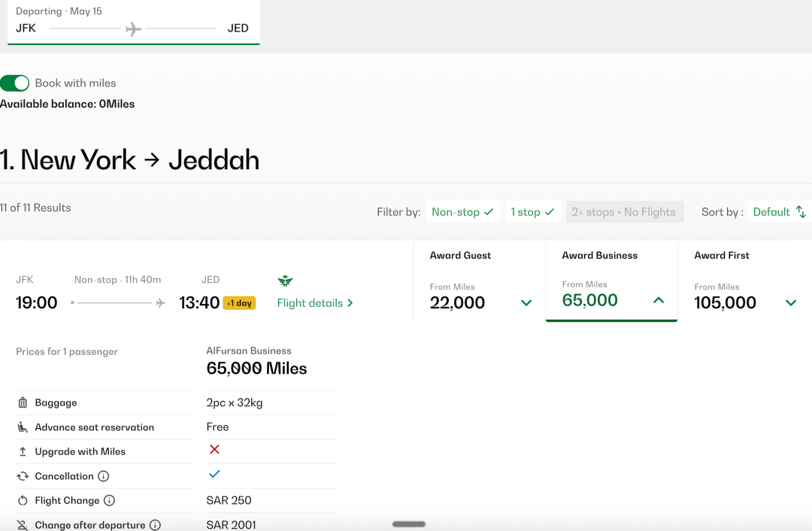Collapse the Award Business 65,000 fare

point(611,281)
